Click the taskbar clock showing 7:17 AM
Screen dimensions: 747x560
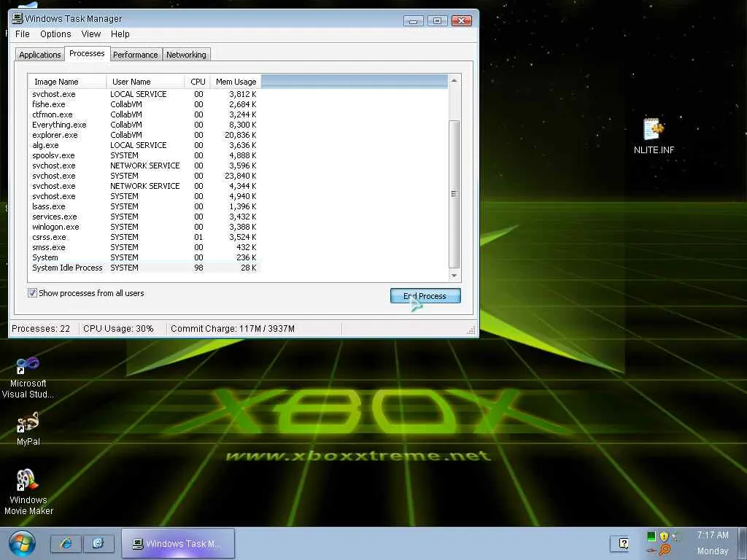click(x=713, y=535)
